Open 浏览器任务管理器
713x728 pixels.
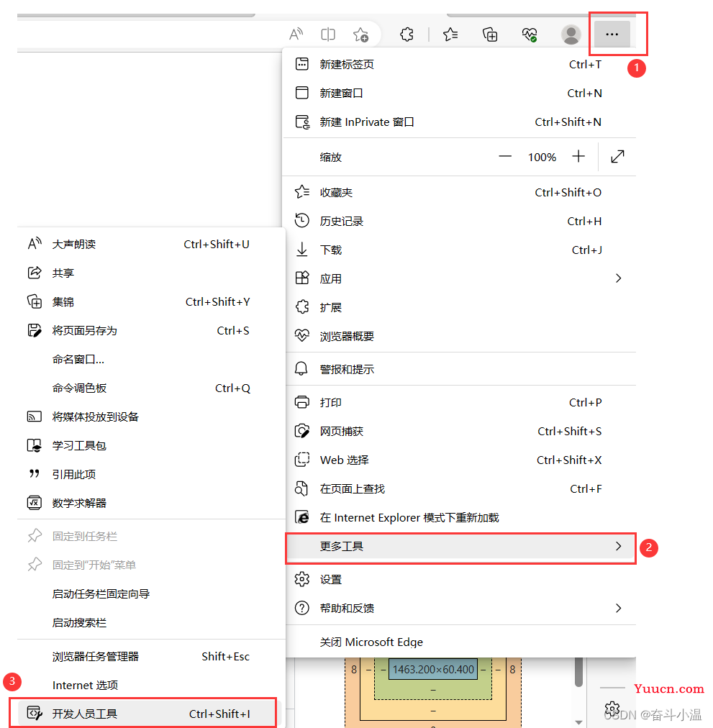click(150, 657)
